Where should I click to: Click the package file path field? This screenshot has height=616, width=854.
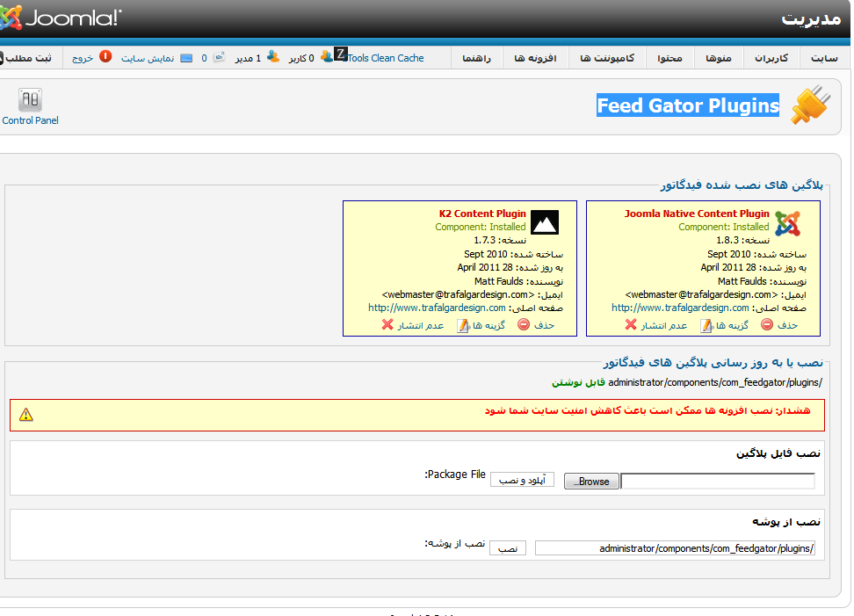pos(717,481)
